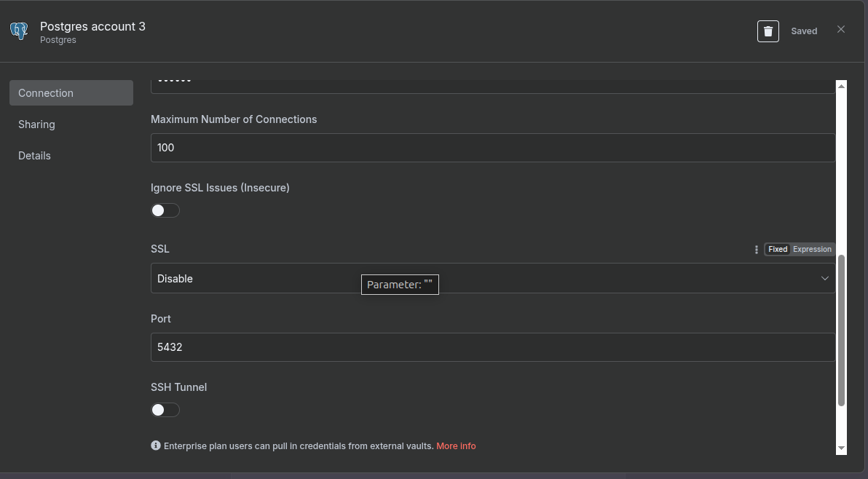Click the Maximum Number of Connections field
The image size is (868, 479).
[x=493, y=148]
